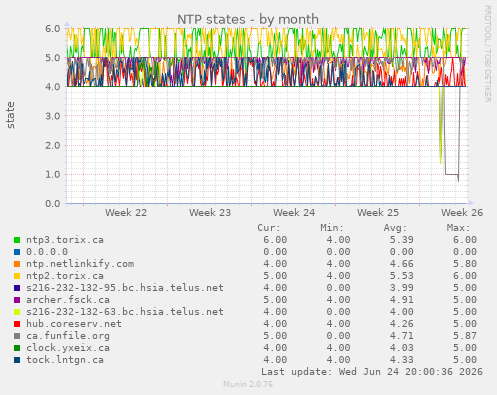Click the Munin 2.0.76 footer text
497x395 pixels.
click(x=248, y=384)
